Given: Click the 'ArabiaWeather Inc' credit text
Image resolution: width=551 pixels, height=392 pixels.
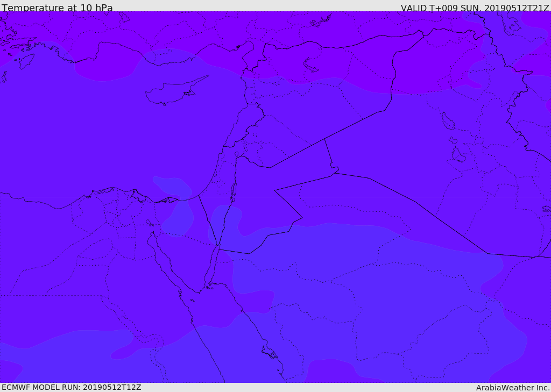Looking at the screenshot, I should click(513, 388).
